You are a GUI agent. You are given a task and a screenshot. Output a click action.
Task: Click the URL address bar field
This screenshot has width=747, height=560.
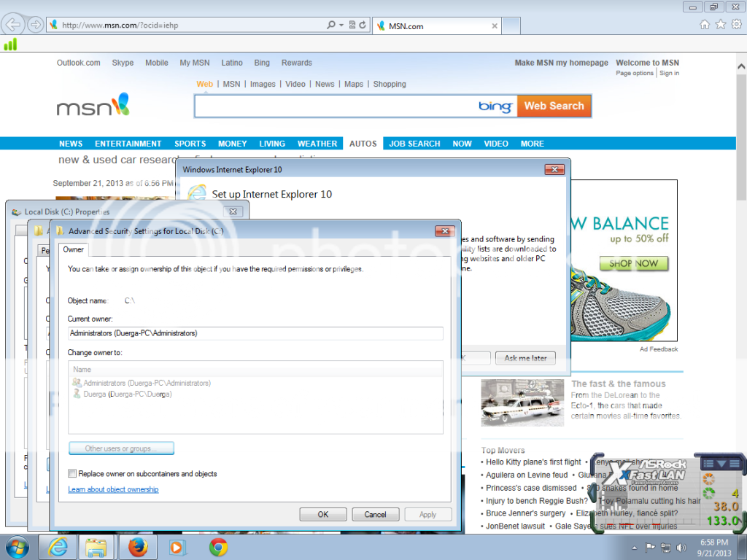[190, 26]
